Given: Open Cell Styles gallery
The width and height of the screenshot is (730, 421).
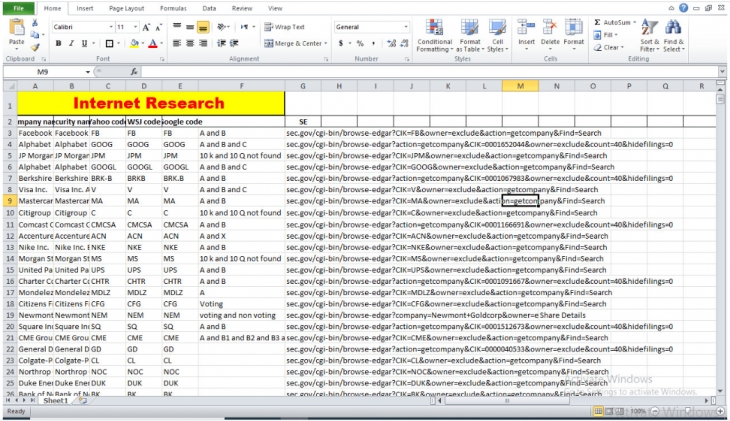Looking at the screenshot, I should (497, 35).
